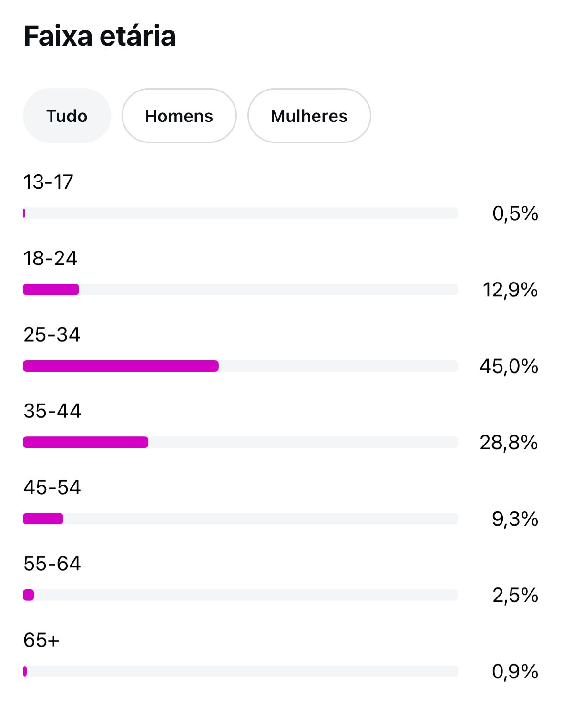This screenshot has height=728, width=562.
Task: Click the 28,8% percentage value
Action: (509, 443)
